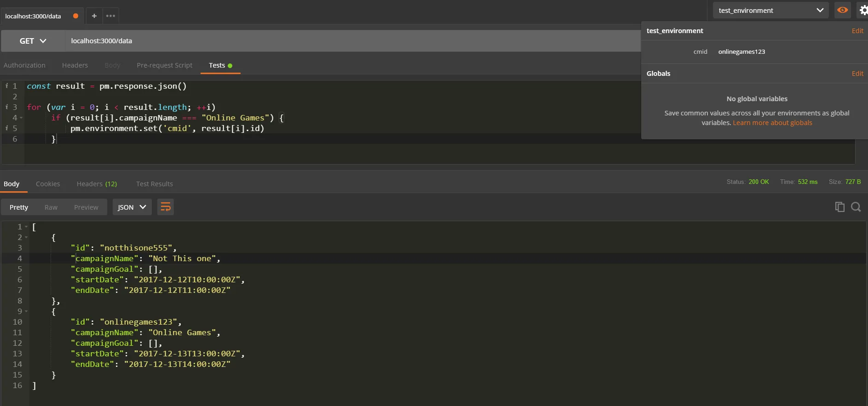Open a new request tab with plus icon
Image resolution: width=868 pixels, height=406 pixels.
click(x=94, y=16)
